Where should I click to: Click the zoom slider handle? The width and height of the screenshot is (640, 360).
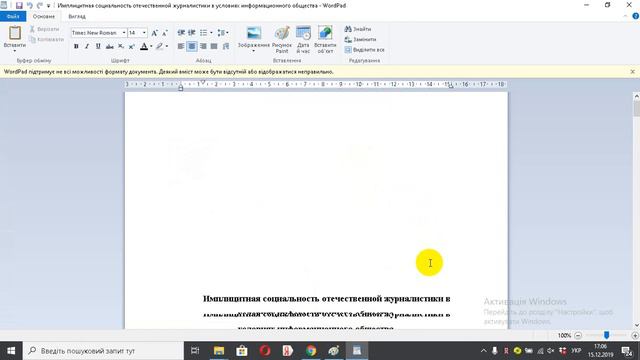point(607,335)
